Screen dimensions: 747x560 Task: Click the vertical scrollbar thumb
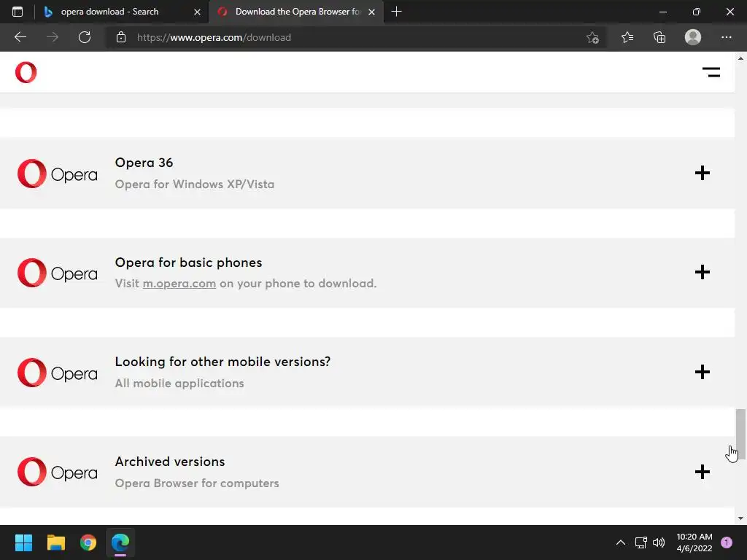[x=740, y=433]
